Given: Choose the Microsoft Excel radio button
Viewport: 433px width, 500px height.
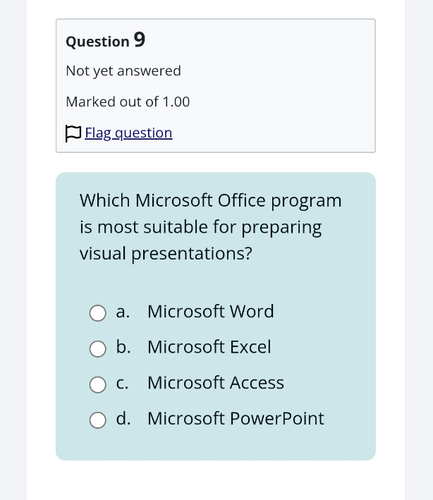Looking at the screenshot, I should tap(98, 349).
